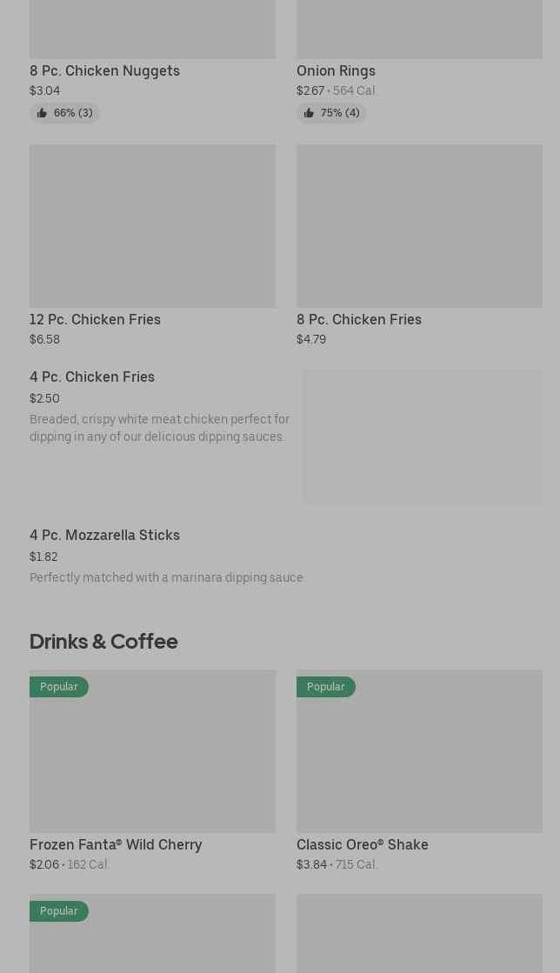This screenshot has width=560, height=973.
Task: Open the Classic Oreo Shake title
Action: point(362,844)
